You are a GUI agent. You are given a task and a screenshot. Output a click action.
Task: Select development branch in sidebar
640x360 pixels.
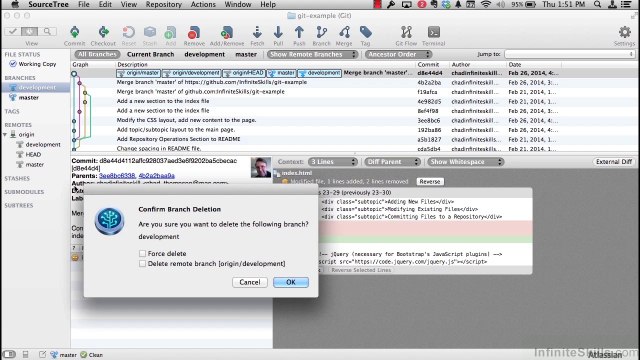point(36,87)
